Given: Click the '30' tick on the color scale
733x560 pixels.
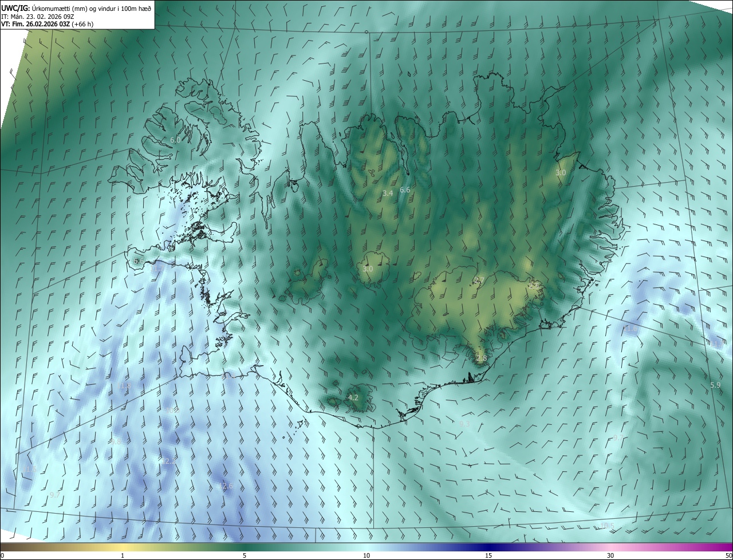Looking at the screenshot, I should pos(610,555).
